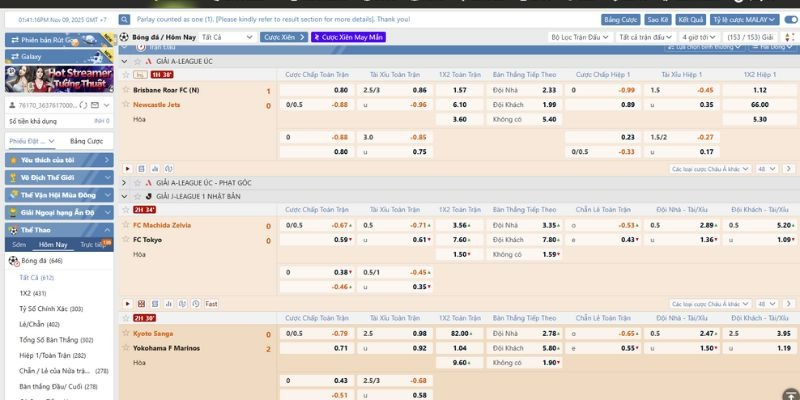
Task: Expand the collapsed GIẢI A-LEAGUE ÚC - PHẠT GÓC row
Action: coord(126,184)
